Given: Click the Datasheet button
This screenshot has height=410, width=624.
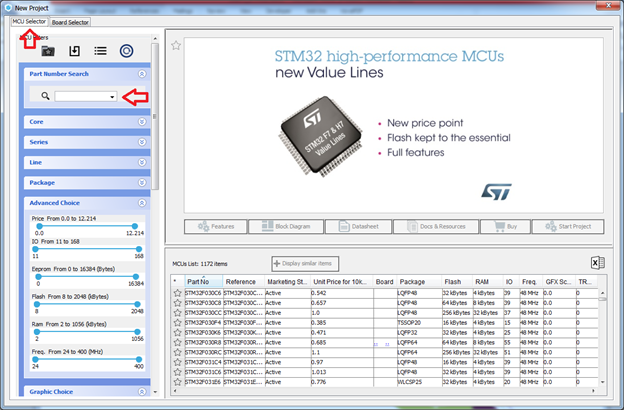Looking at the screenshot, I should (358, 226).
